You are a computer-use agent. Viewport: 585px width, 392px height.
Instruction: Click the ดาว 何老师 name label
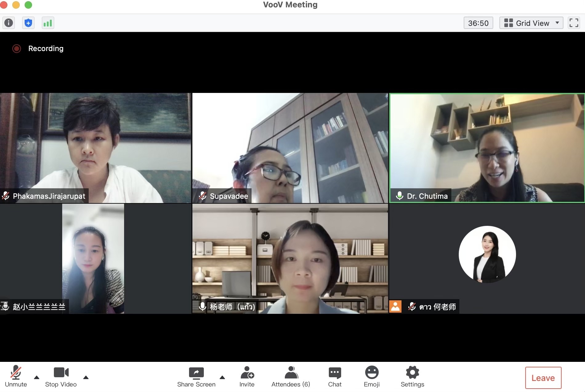(x=438, y=306)
